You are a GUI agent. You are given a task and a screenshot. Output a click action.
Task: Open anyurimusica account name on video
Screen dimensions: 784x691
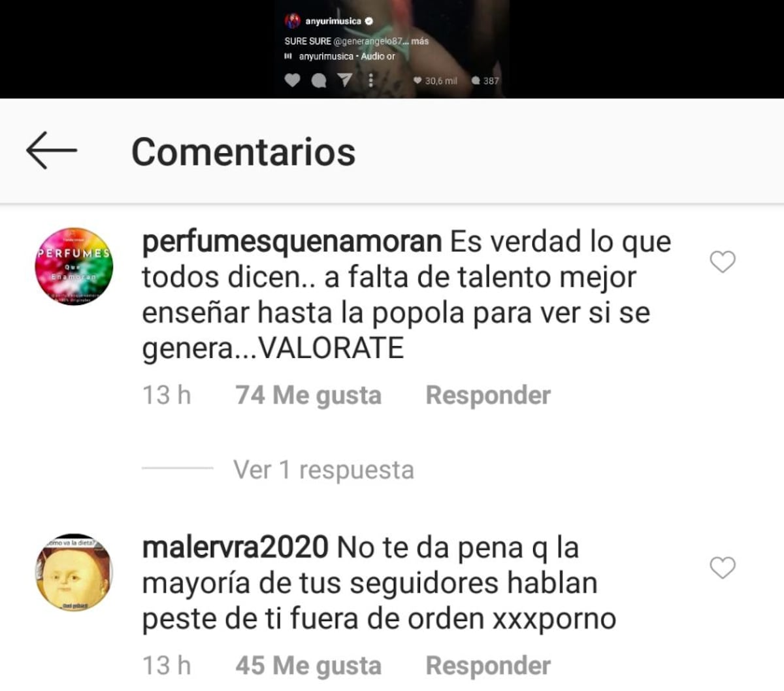click(x=333, y=22)
